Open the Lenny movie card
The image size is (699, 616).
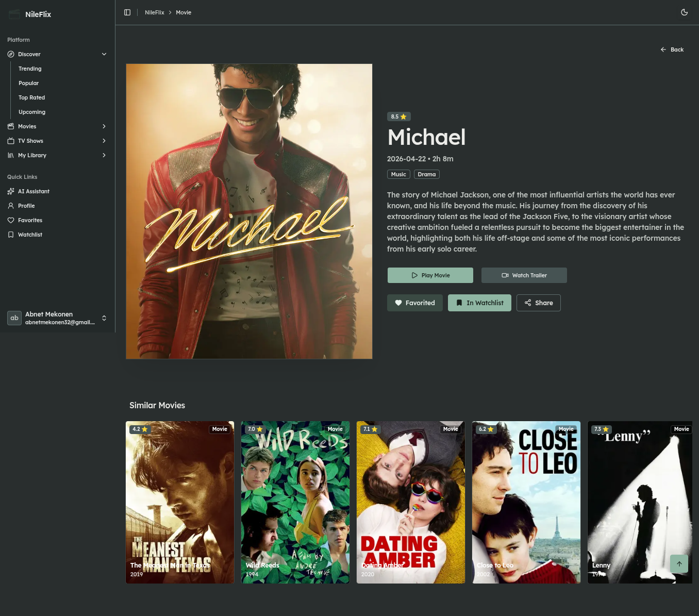[x=640, y=503]
